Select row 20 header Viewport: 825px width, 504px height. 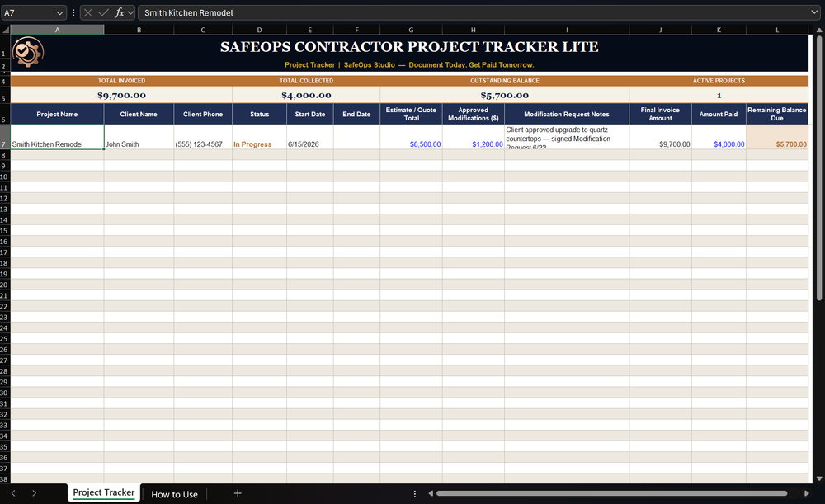point(5,285)
